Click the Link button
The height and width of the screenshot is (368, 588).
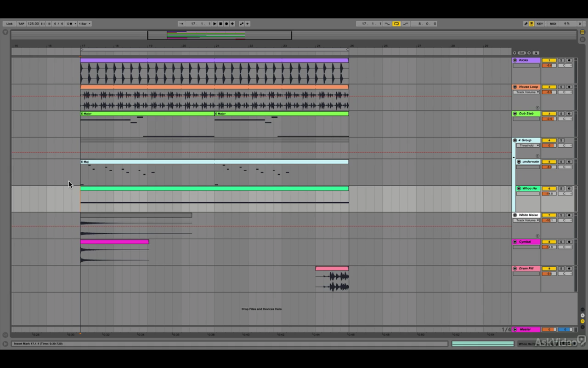pyautogui.click(x=9, y=23)
